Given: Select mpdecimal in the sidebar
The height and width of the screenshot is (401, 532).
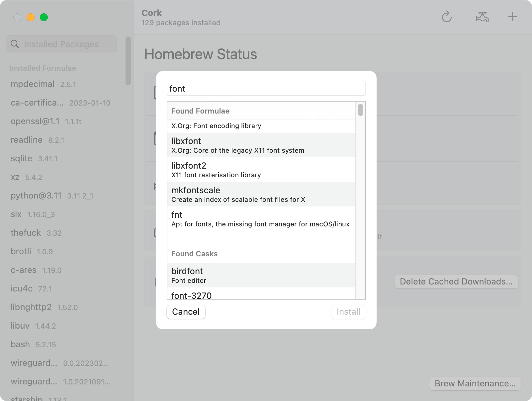Looking at the screenshot, I should pos(33,84).
